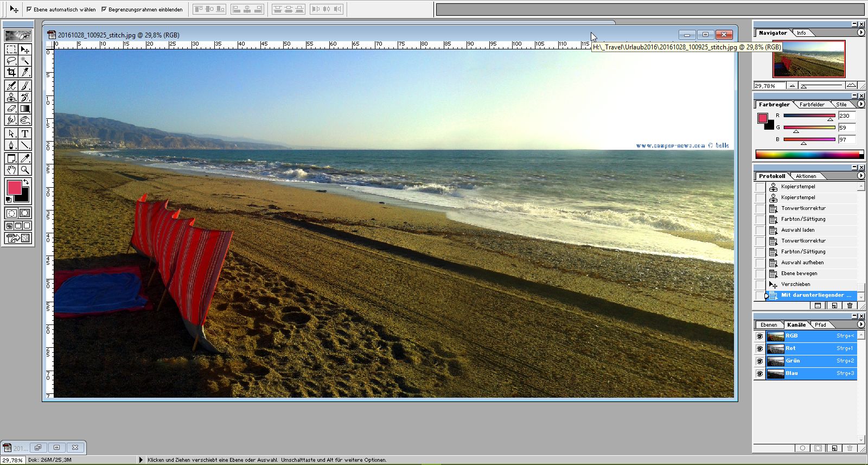Viewport: 868px width, 465px height.
Task: Select 'Tonwertkorrektur' history state in Protokoll
Action: pos(803,208)
